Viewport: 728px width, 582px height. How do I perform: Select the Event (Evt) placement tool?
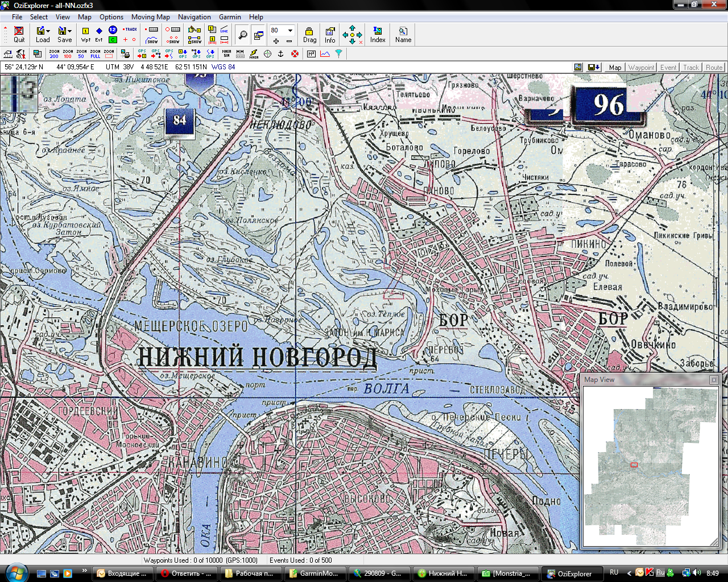point(99,34)
